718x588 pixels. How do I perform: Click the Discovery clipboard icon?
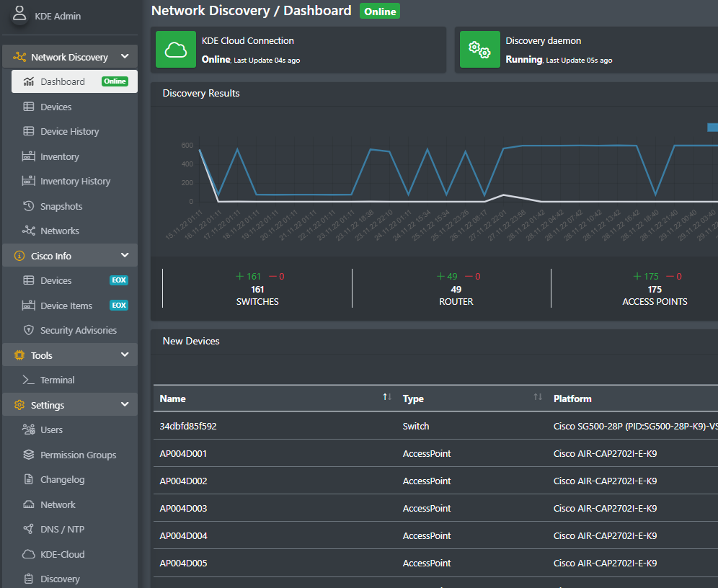(x=28, y=579)
